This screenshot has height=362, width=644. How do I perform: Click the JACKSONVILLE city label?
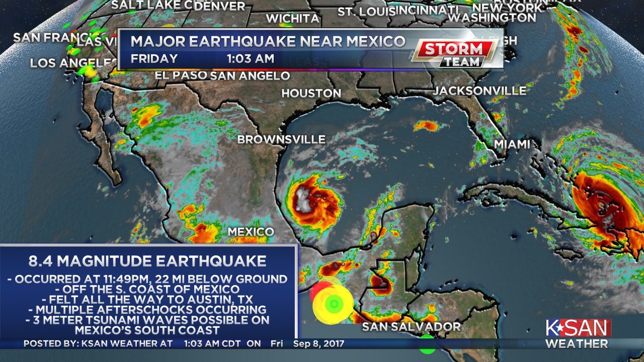click(x=479, y=90)
